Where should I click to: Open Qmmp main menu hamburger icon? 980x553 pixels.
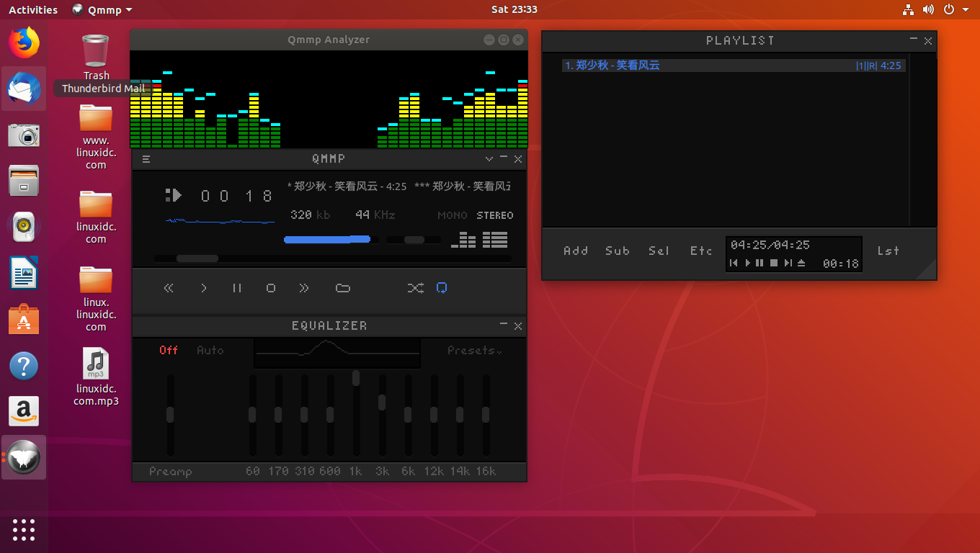(x=146, y=159)
